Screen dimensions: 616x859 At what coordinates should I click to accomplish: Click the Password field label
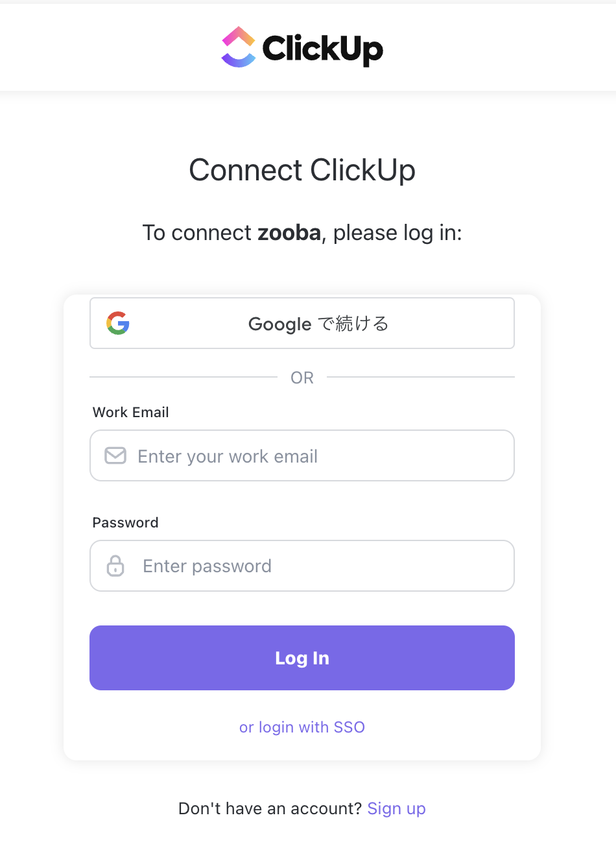point(125,522)
